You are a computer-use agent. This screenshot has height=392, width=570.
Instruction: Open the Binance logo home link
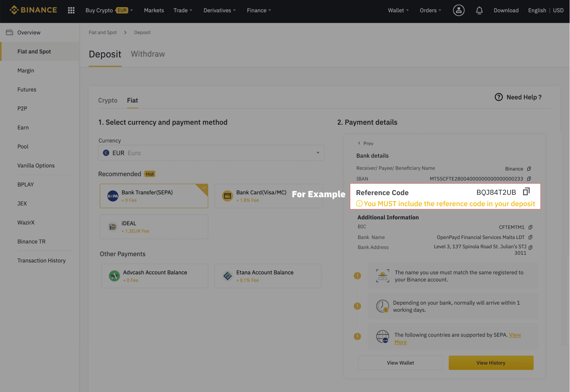(x=33, y=10)
